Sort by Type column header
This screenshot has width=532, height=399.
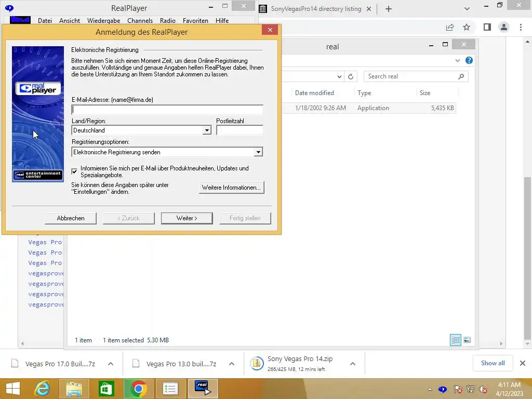[364, 93]
